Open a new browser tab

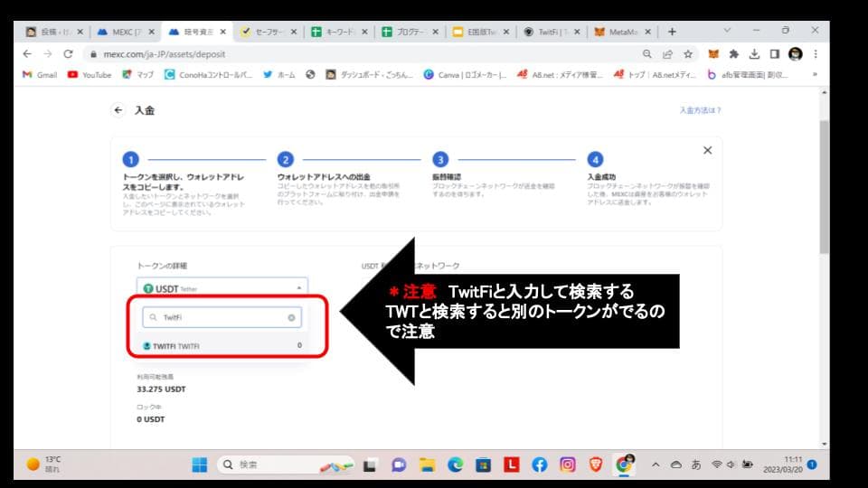click(x=672, y=32)
